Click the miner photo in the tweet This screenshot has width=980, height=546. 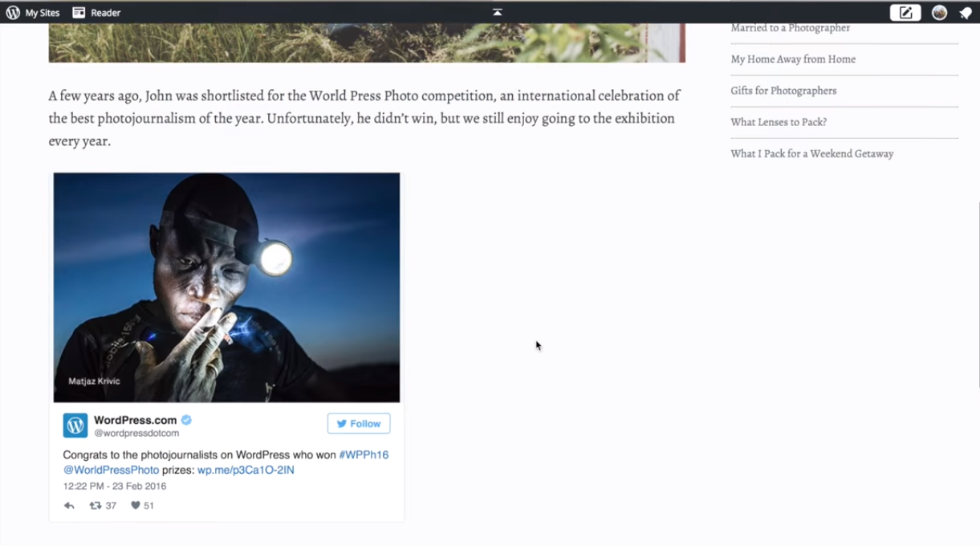(226, 287)
